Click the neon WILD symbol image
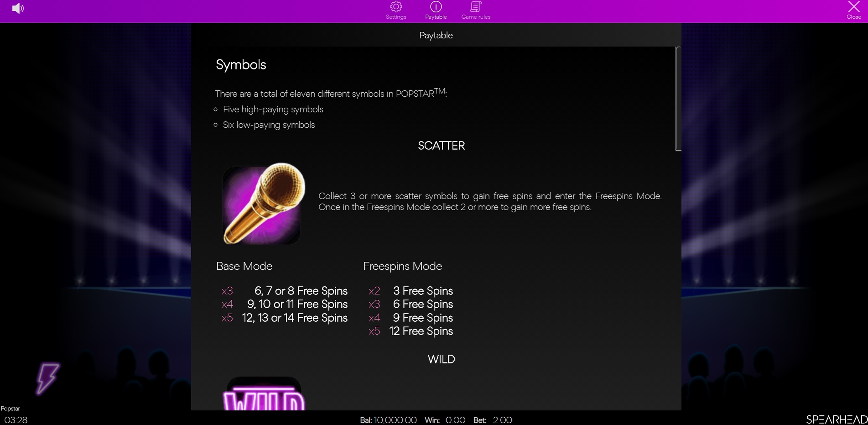Image resolution: width=868 pixels, height=425 pixels. (263, 394)
